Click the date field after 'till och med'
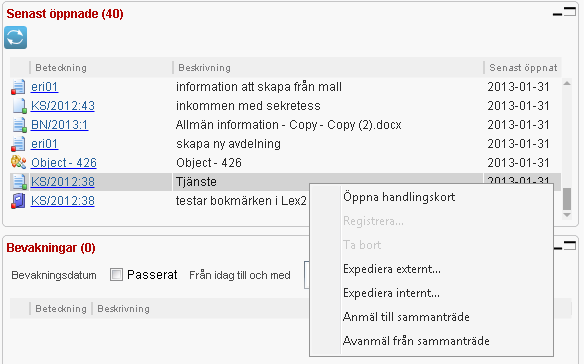Viewport: 584px width, 364px height. 307,275
